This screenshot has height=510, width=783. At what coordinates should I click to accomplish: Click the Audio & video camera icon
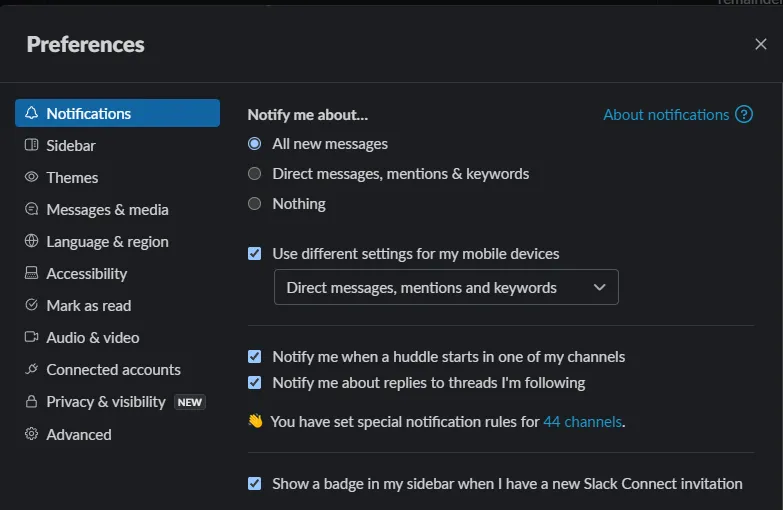tap(32, 338)
